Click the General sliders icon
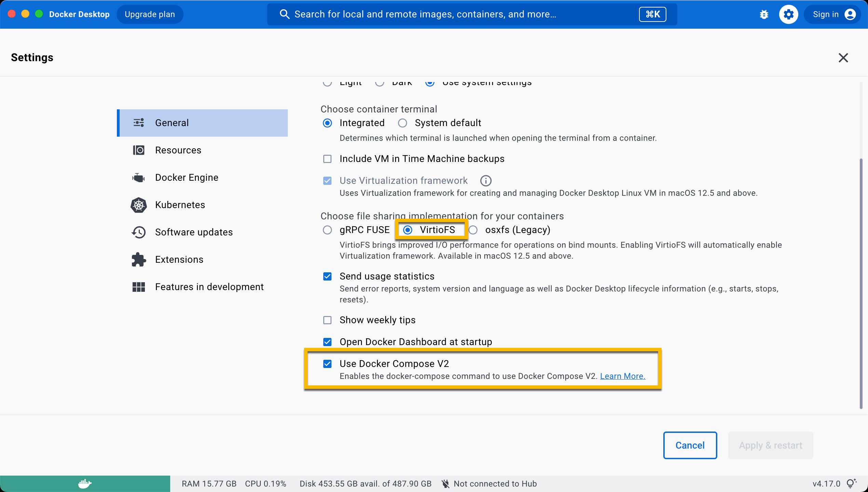 139,123
